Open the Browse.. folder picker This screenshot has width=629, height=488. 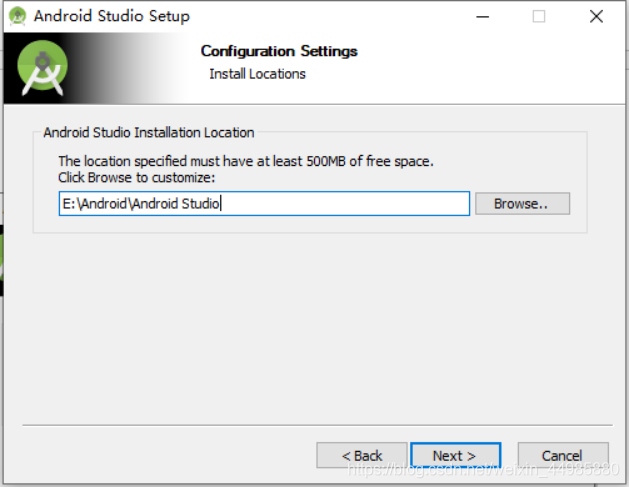coord(522,204)
